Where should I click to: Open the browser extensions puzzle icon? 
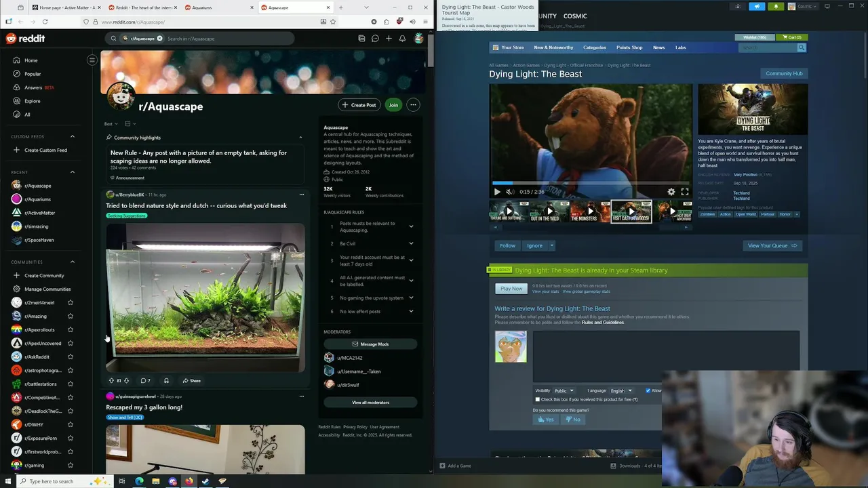tap(387, 22)
